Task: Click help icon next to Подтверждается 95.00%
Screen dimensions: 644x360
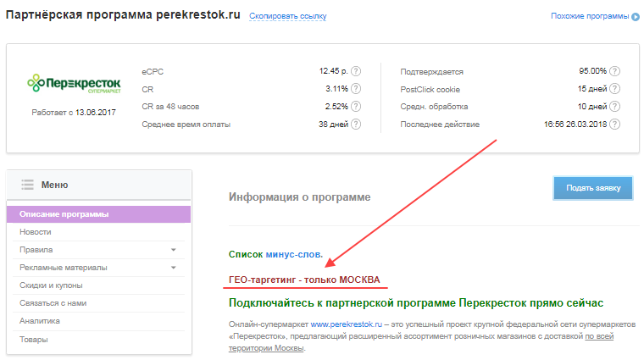Action: (x=614, y=71)
